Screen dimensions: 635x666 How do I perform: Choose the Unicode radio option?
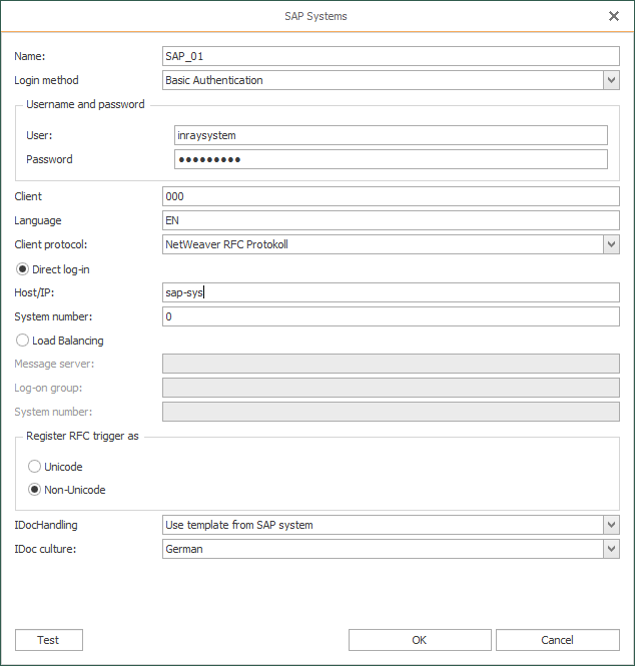pyautogui.click(x=35, y=467)
